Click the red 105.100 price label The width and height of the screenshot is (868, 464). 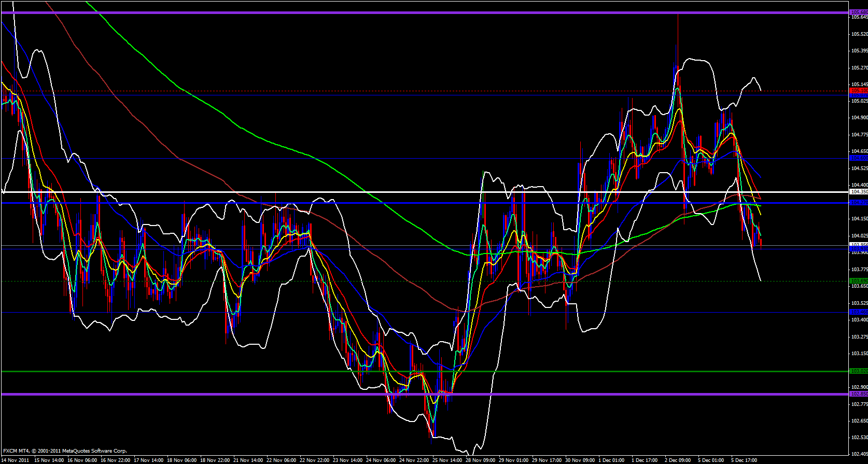pyautogui.click(x=859, y=91)
